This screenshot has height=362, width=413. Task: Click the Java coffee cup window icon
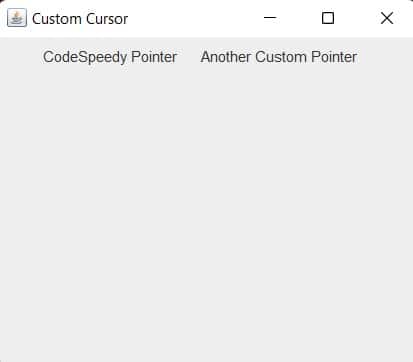pyautogui.click(x=17, y=18)
